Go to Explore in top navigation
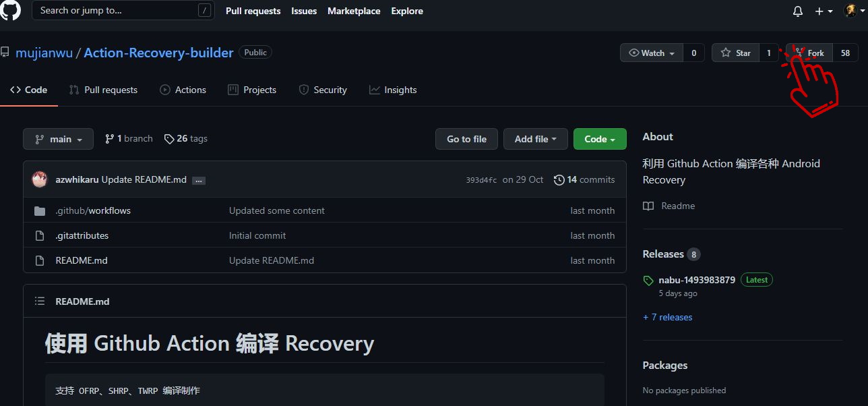Screen dimensions: 868x406 407,11
